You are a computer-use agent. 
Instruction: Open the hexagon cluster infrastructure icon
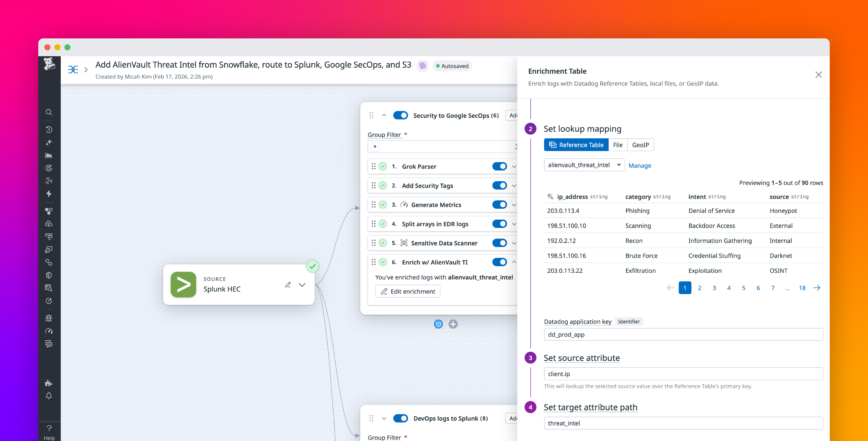point(49,211)
